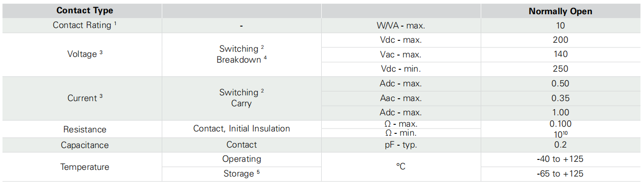This screenshot has height=186, width=644.
Task: Select the Switching Carry current cell
Action: point(242,98)
